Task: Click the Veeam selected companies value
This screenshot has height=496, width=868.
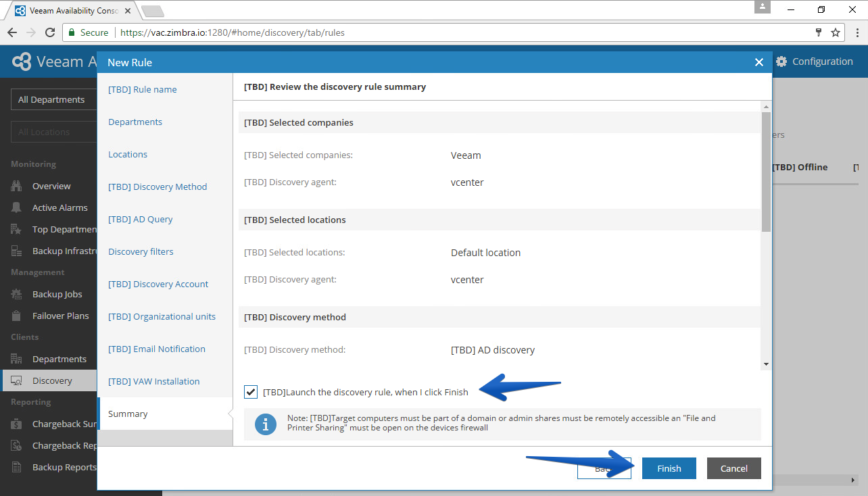Action: tap(466, 155)
